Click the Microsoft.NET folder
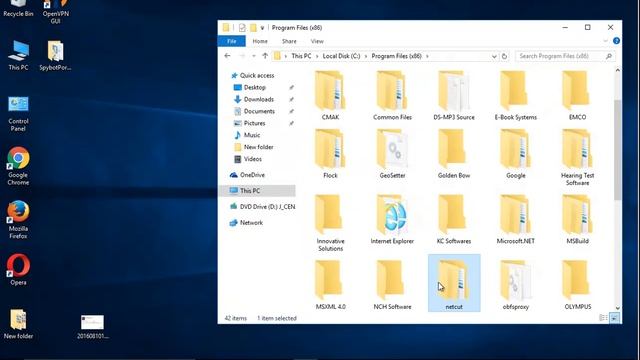 click(x=516, y=220)
